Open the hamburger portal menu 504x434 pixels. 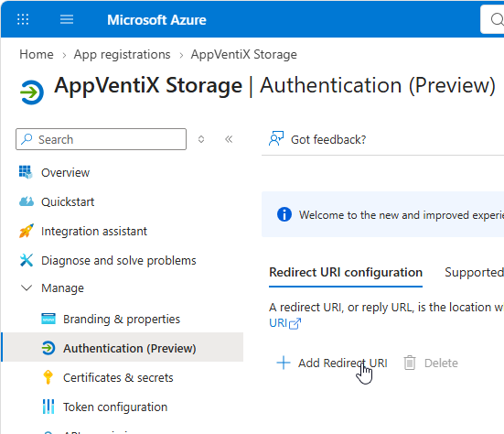pos(67,19)
